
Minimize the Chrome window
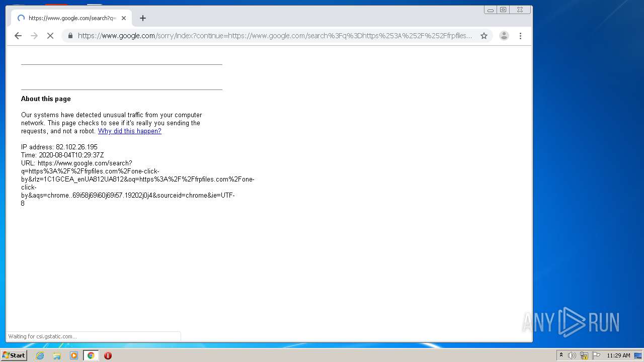coord(491,10)
